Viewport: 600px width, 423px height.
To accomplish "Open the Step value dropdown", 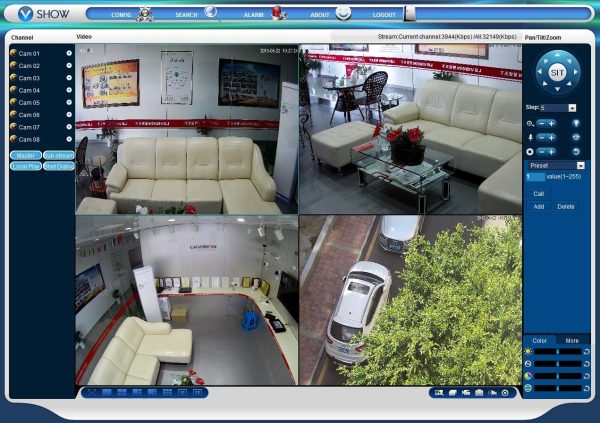I will point(572,108).
